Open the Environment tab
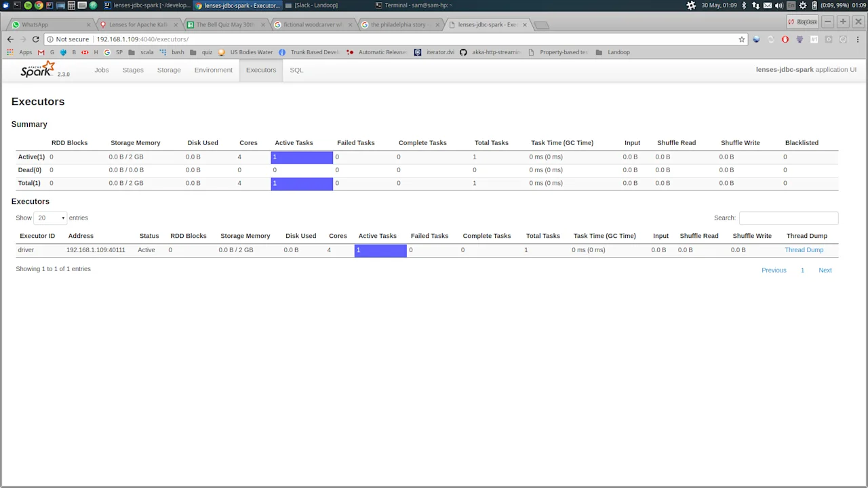The height and width of the screenshot is (488, 868). [213, 70]
